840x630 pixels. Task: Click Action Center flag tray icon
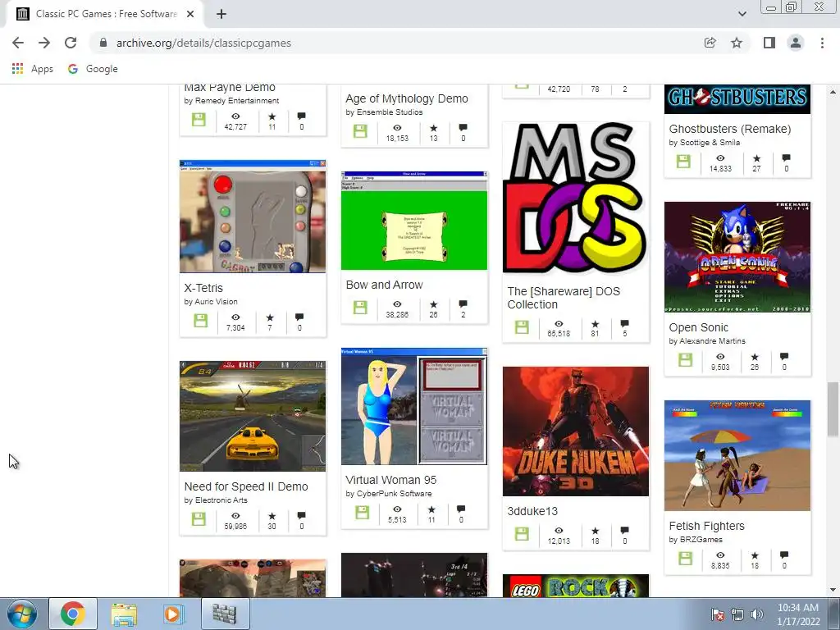pyautogui.click(x=718, y=614)
